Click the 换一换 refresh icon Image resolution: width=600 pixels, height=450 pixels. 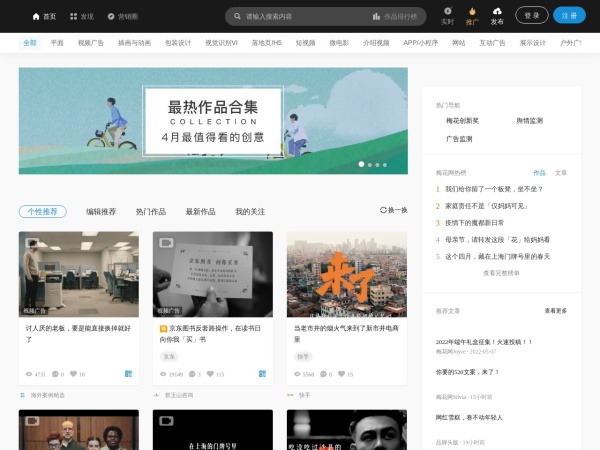(x=383, y=210)
